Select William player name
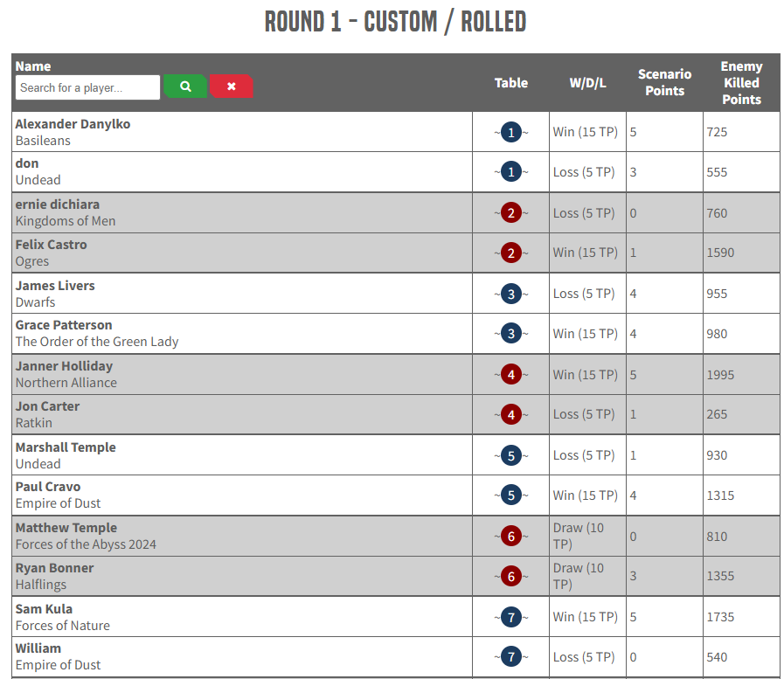The height and width of the screenshot is (679, 784). pos(38,648)
